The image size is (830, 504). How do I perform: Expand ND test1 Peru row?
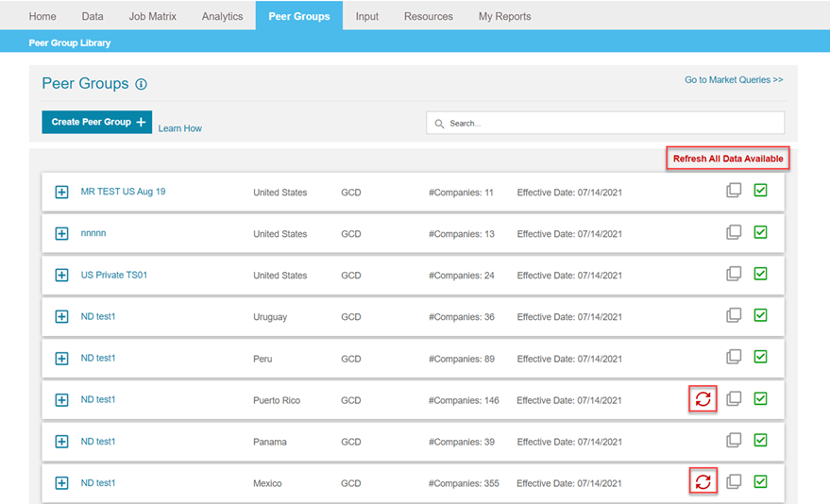coord(62,359)
